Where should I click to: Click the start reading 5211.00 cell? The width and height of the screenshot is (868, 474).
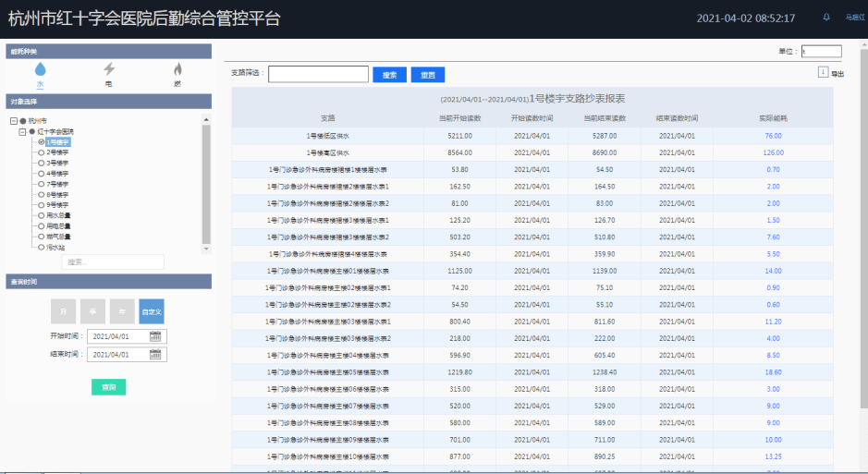(x=459, y=136)
